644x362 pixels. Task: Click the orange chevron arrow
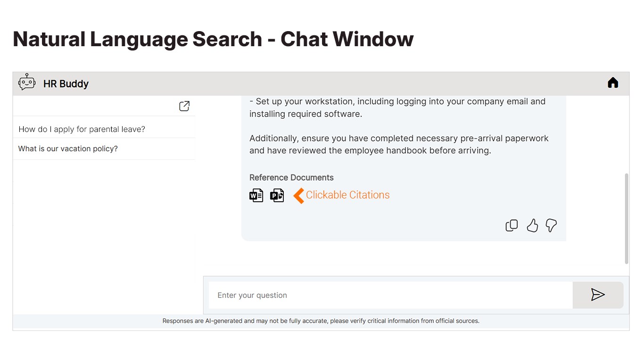tap(298, 195)
